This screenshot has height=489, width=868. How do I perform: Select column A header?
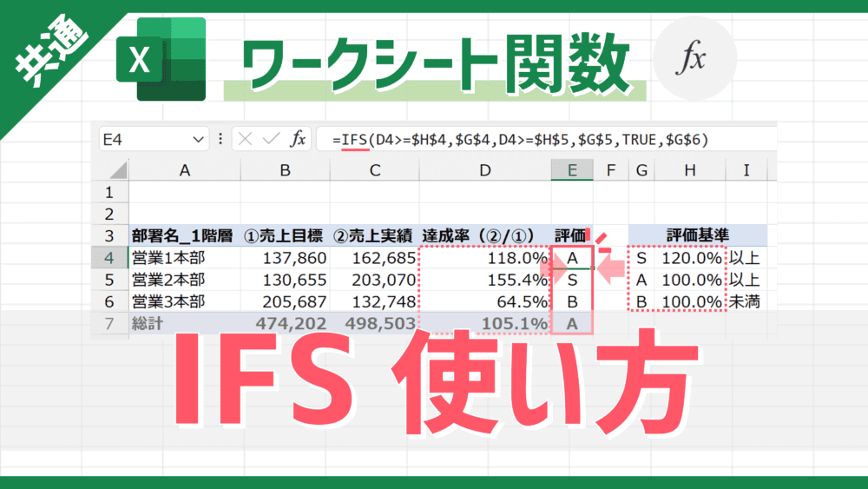coord(185,170)
